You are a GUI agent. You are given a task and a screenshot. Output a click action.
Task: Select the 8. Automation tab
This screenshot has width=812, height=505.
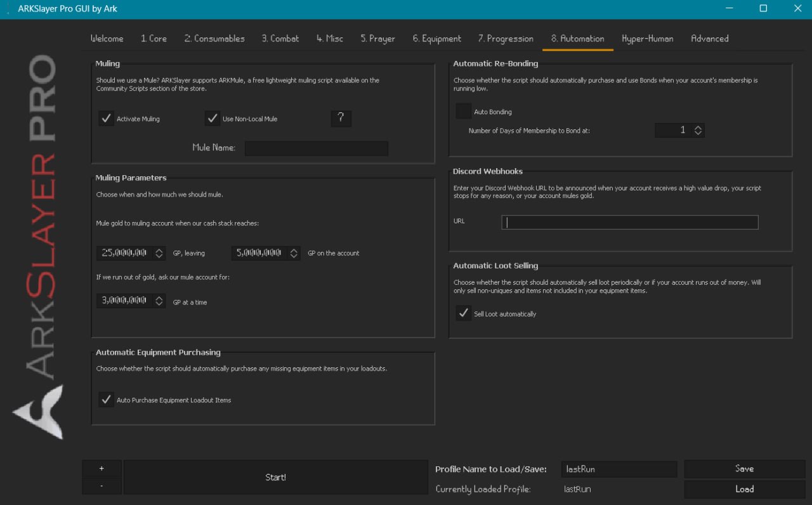[x=577, y=39]
